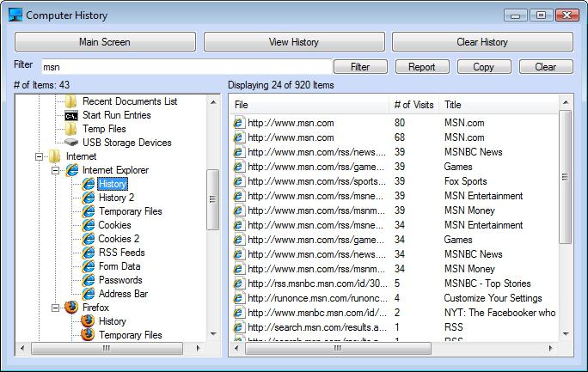588x372 pixels.
Task: Click the page icon of the Fox Sports row
Action: [x=239, y=181]
